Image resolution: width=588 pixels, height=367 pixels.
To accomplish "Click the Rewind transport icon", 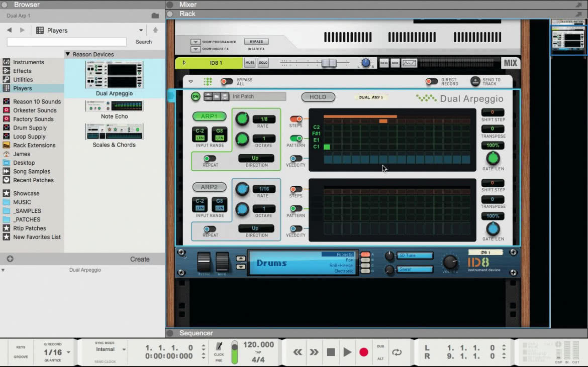I will [298, 352].
